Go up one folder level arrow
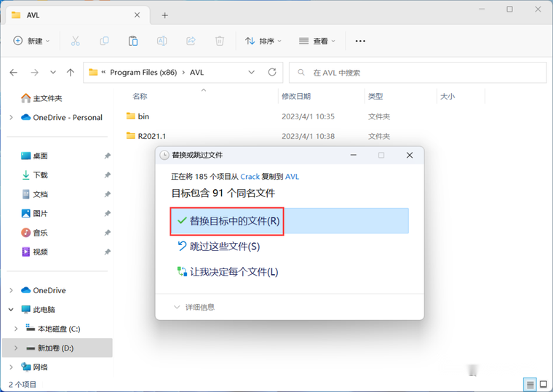This screenshot has height=392, width=553. (x=71, y=73)
